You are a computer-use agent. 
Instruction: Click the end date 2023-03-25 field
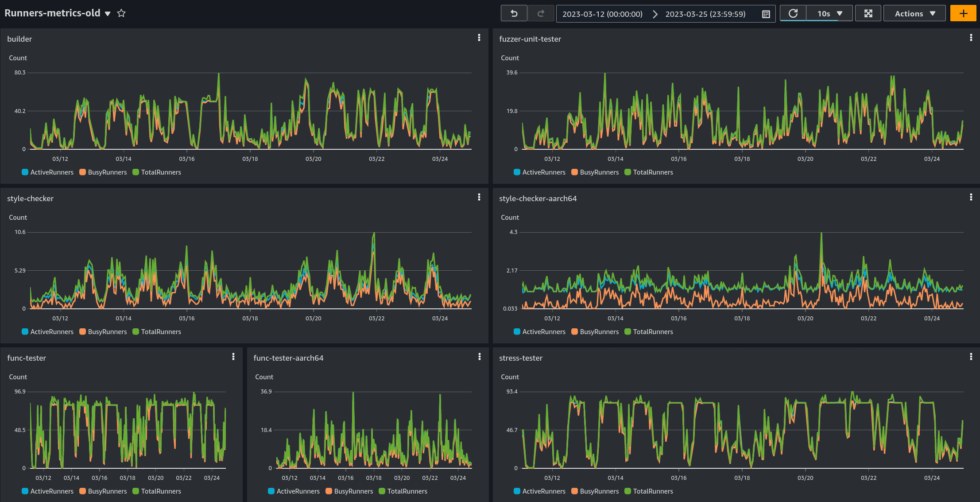705,14
